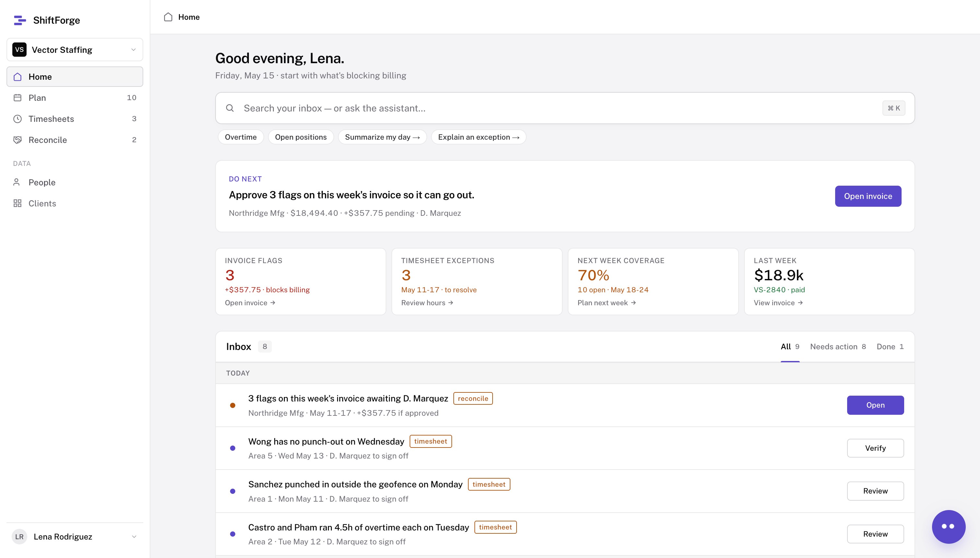Follow Open invoice link in Invoice Flags card
Screen dimensions: 980x558
[250, 303]
